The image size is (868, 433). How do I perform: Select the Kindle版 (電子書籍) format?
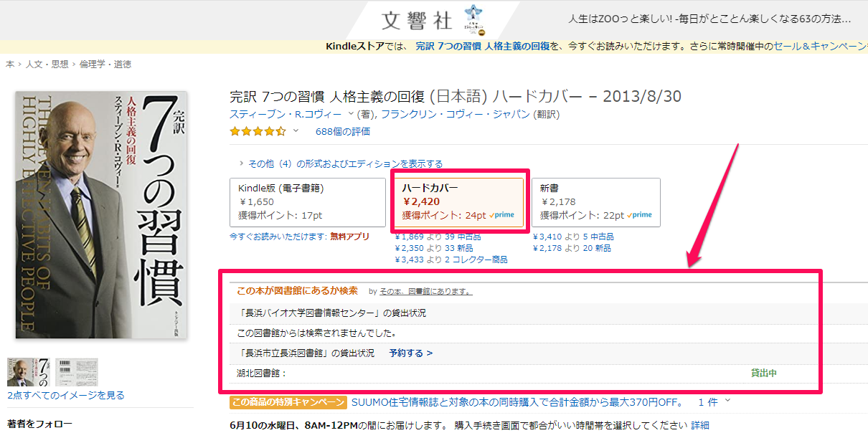pos(308,202)
